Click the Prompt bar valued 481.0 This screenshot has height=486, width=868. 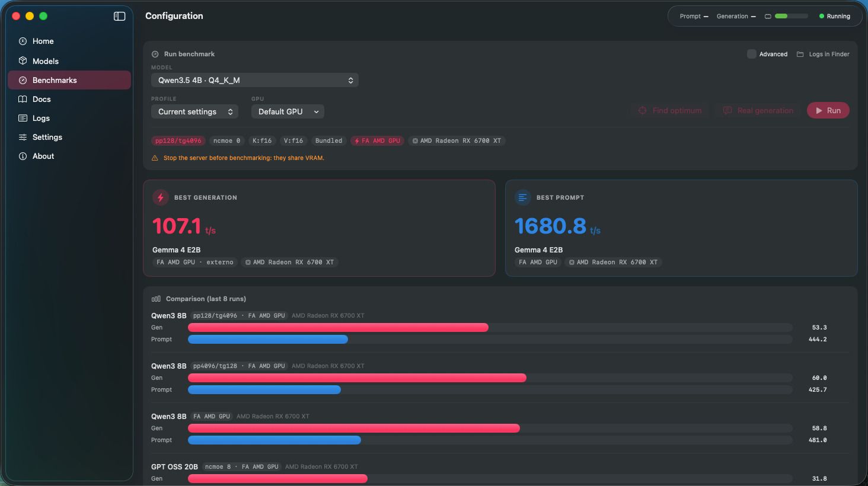click(x=275, y=440)
